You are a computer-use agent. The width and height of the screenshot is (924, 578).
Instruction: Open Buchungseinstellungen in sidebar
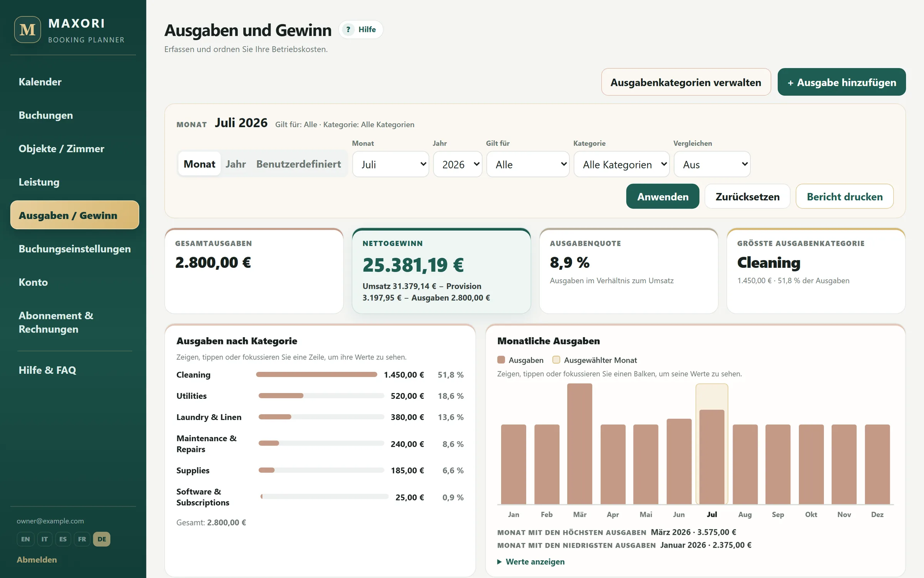tap(75, 249)
